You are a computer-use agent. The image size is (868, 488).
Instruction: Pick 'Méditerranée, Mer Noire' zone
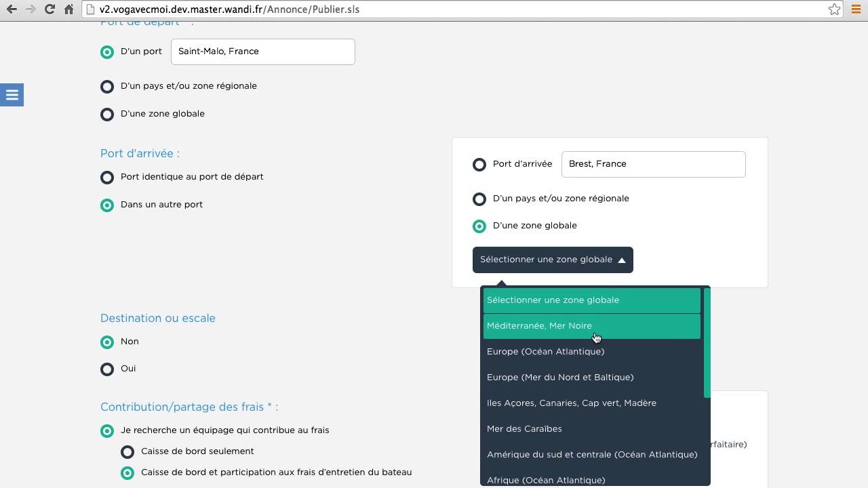click(591, 326)
